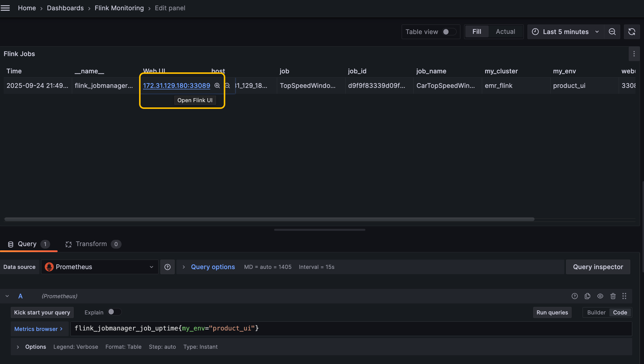644x364 pixels.
Task: Toggle the Table view switch
Action: [x=449, y=32]
